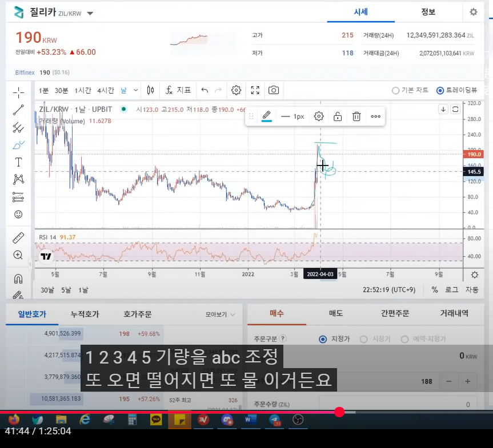Image resolution: width=493 pixels, height=448 pixels.
Task: Open more options on floating drawing toolbar
Action: (x=376, y=116)
